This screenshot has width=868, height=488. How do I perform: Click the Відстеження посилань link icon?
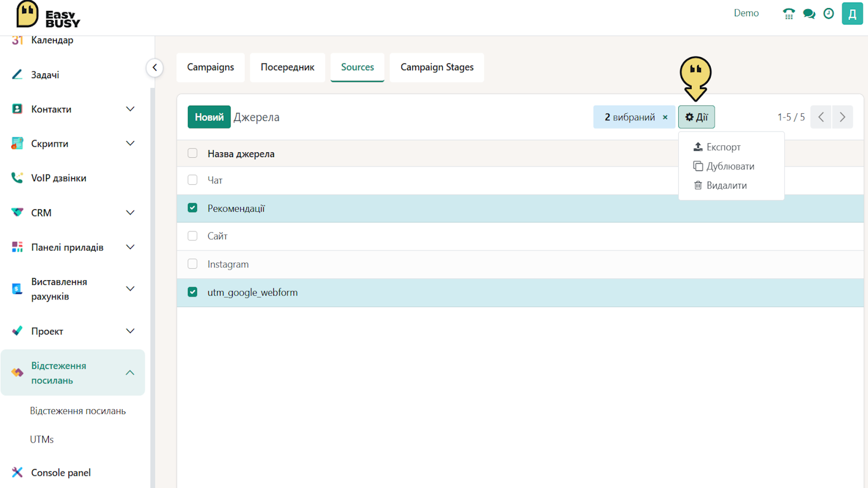(x=17, y=373)
